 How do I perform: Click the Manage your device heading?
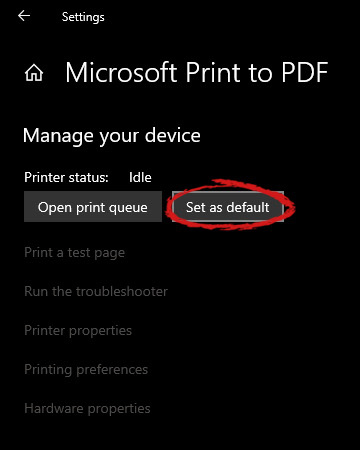pos(112,136)
